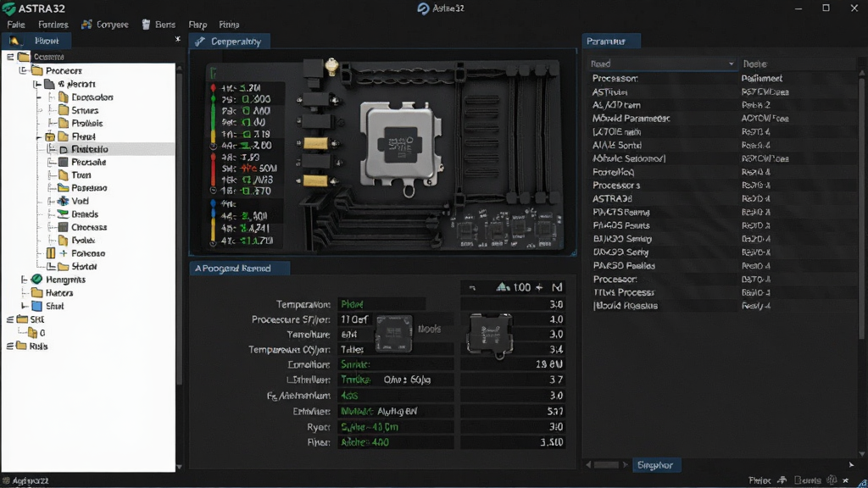Click the ASTRA32 logo in title bar
The height and width of the screenshot is (488, 868).
(8, 8)
